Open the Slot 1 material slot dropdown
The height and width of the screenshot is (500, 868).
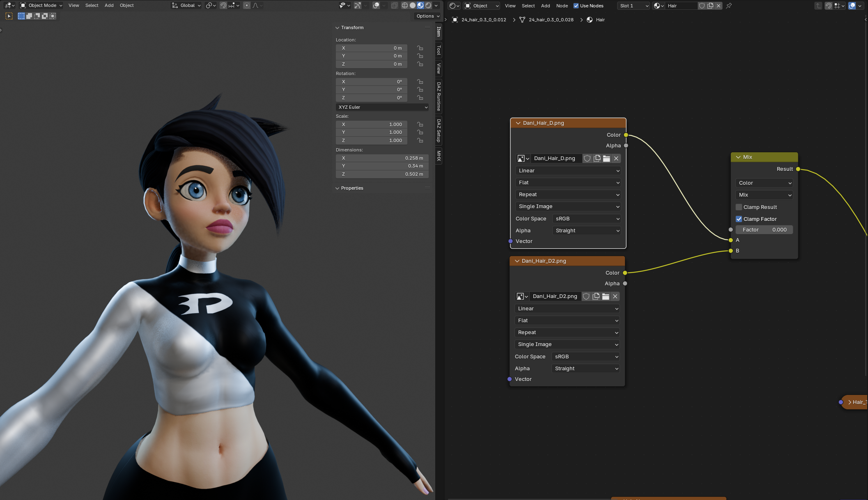pos(634,6)
